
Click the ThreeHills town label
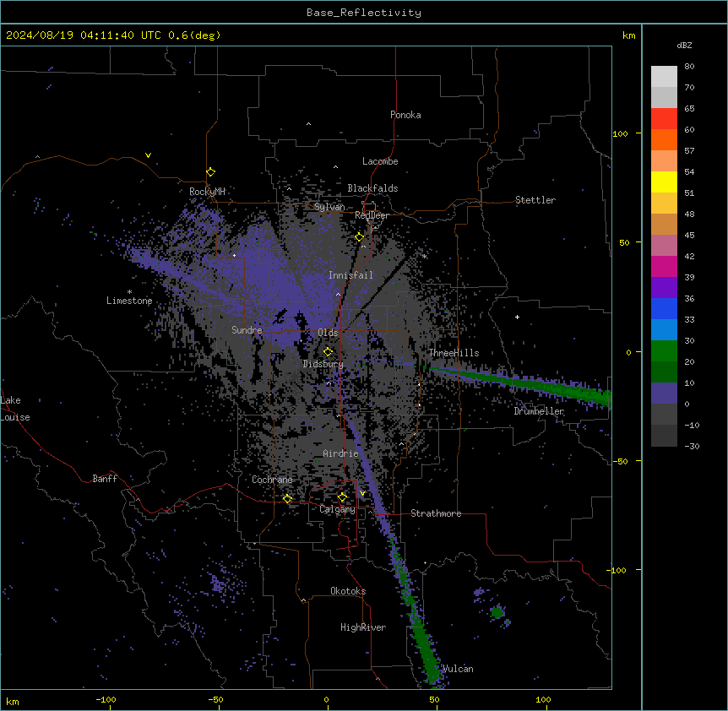pyautogui.click(x=454, y=353)
